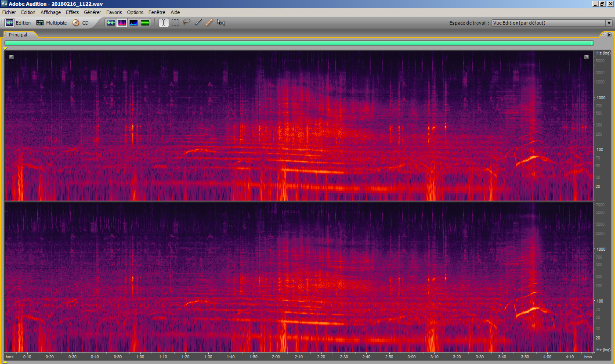Image resolution: width=615 pixels, height=364 pixels.
Task: Expand the Espace de travail dropdown
Action: pos(608,23)
